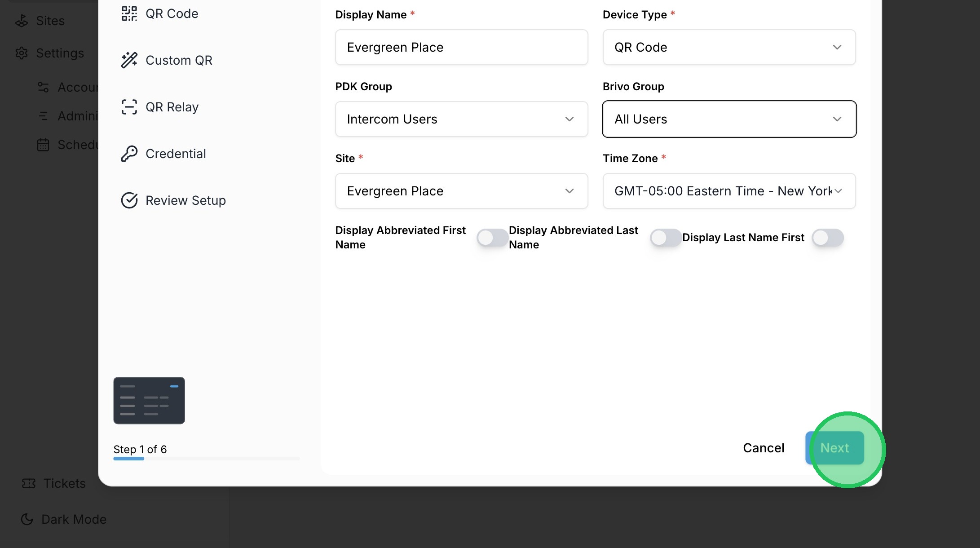Viewport: 980px width, 548px height.
Task: Click the Display Name input field
Action: [x=461, y=47]
